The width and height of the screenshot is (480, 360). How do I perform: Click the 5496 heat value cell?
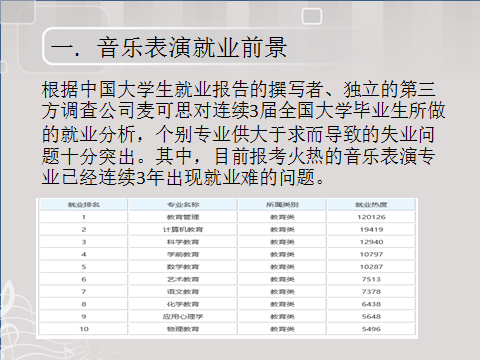[371, 329]
